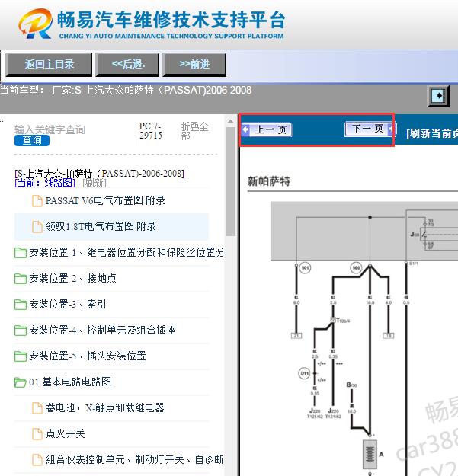Click the panel collapse arrow icon at far right
The width and height of the screenshot is (458, 476).
coord(438,96)
